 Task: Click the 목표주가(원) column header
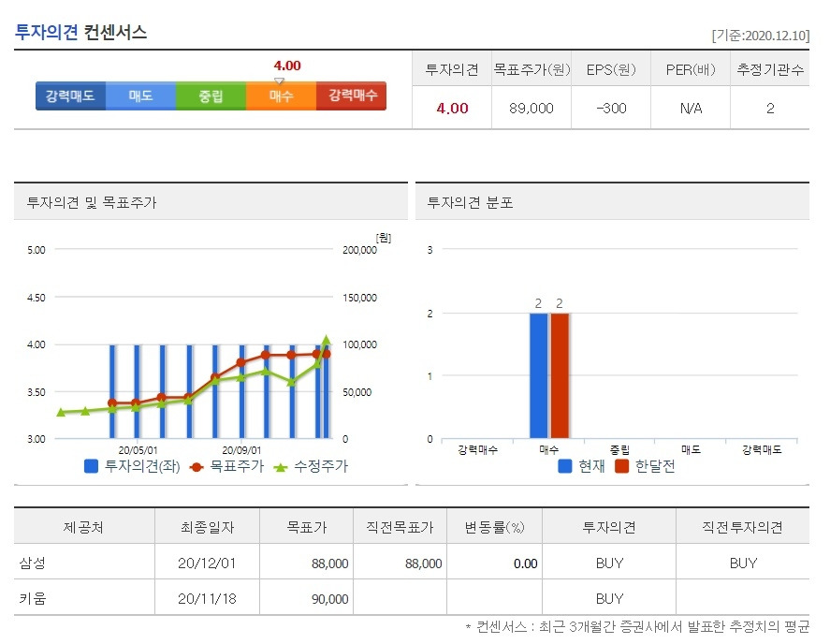531,69
